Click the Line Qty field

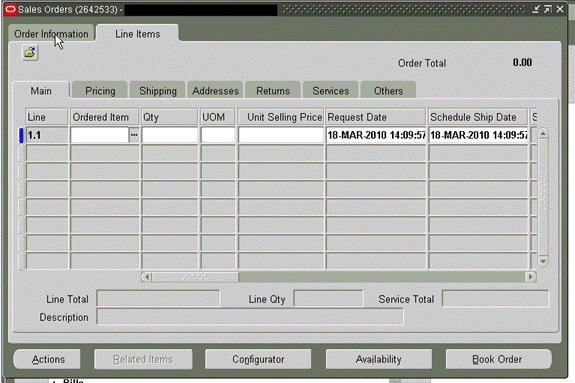click(329, 299)
